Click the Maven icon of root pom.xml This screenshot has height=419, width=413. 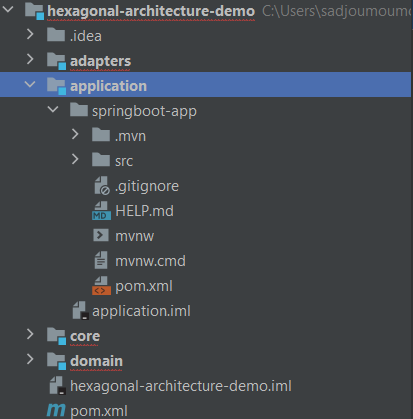[x=56, y=410]
